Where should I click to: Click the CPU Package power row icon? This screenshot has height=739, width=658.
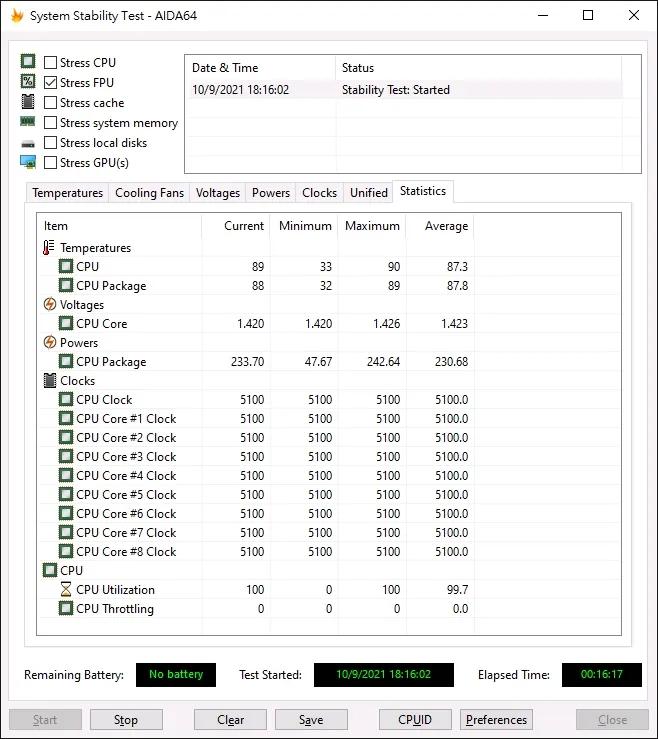tap(66, 361)
